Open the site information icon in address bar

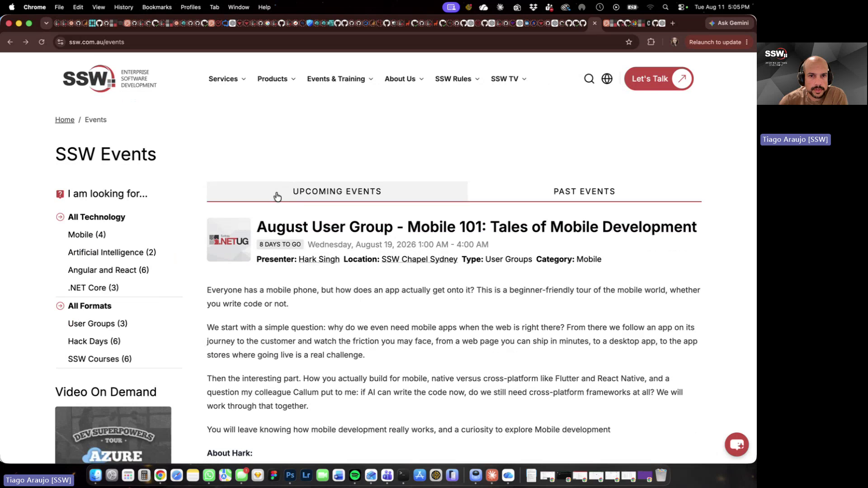pyautogui.click(x=60, y=42)
